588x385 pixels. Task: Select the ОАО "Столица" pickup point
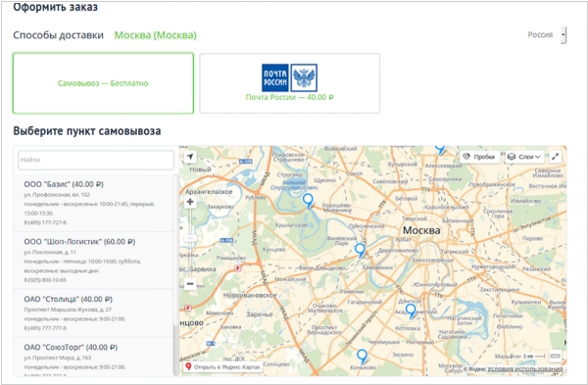coord(93,313)
